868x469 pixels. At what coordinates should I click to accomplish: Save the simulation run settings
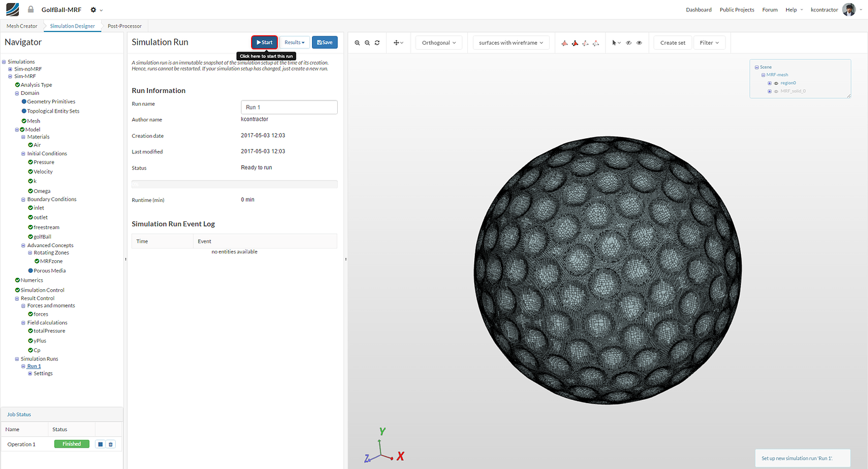coord(325,41)
